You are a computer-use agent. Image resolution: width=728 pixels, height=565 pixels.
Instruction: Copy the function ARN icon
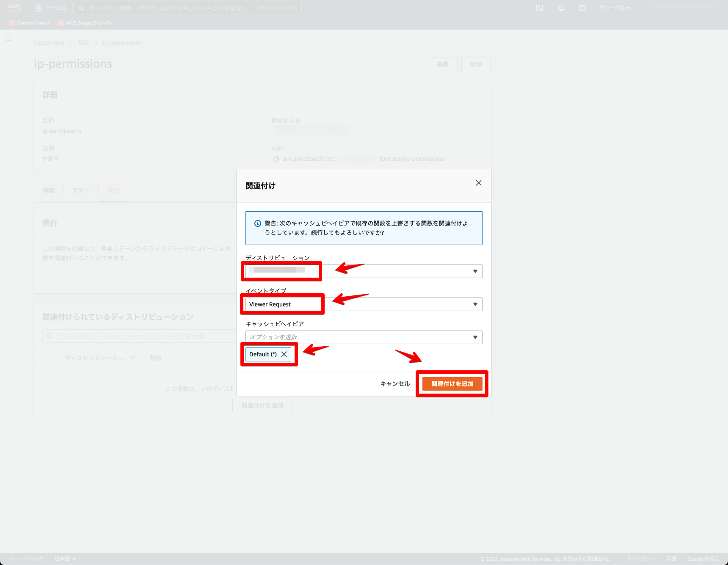click(276, 159)
